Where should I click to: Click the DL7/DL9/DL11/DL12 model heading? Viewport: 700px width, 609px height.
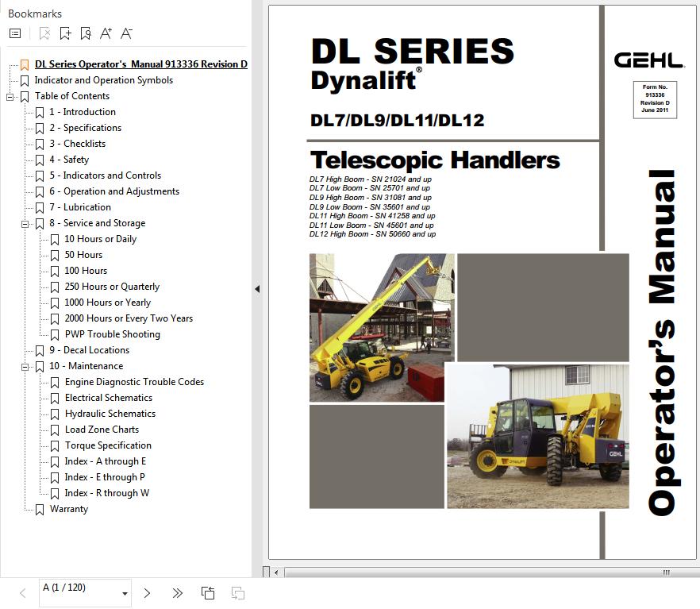[397, 121]
